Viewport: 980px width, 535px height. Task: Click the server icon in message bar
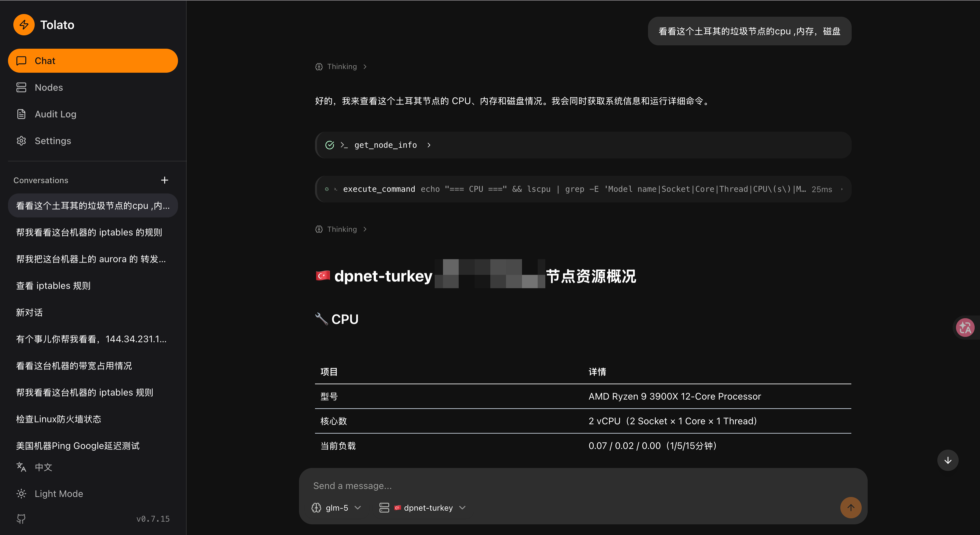click(384, 508)
